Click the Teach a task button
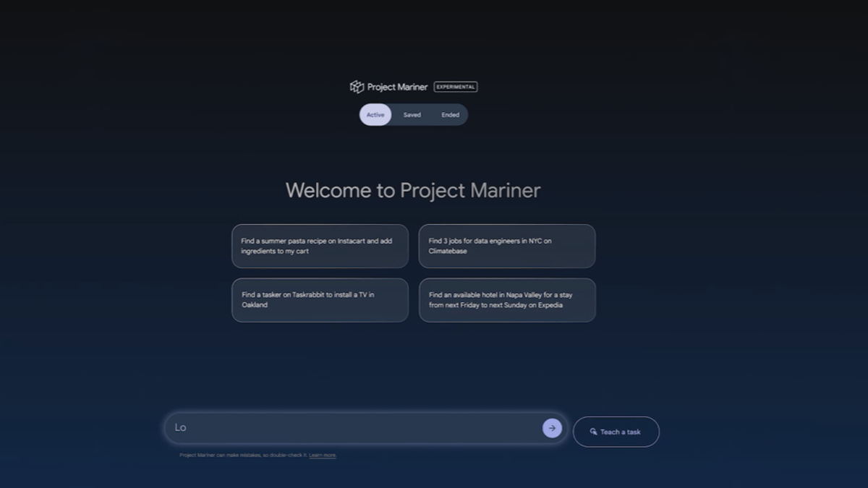Viewport: 868px width, 488px height. pos(616,432)
